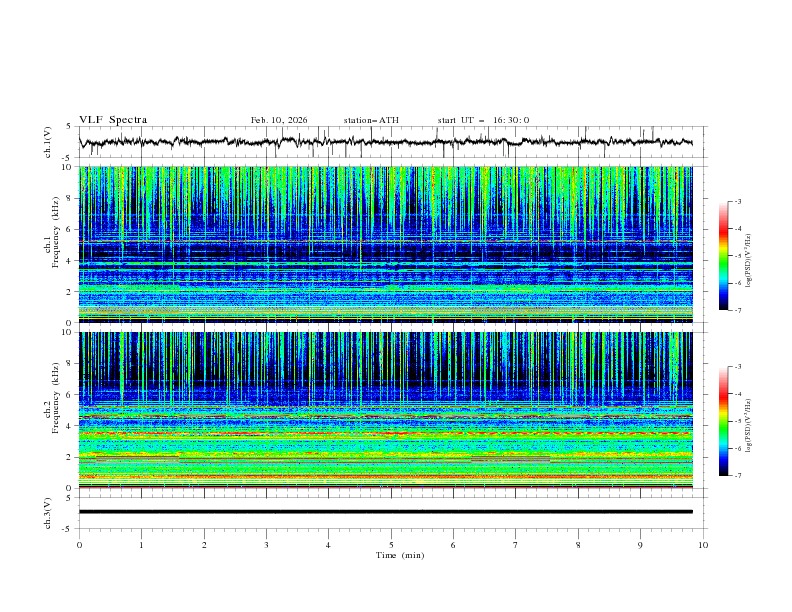Viewport: 792px width, 612px height.
Task: Click the 'ch.3(V)' axis label
Action: (x=48, y=513)
